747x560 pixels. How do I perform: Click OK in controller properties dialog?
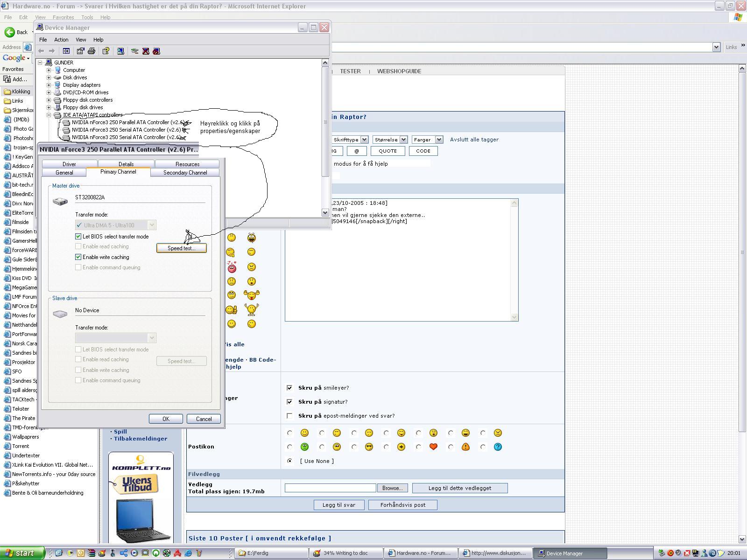[x=166, y=419]
